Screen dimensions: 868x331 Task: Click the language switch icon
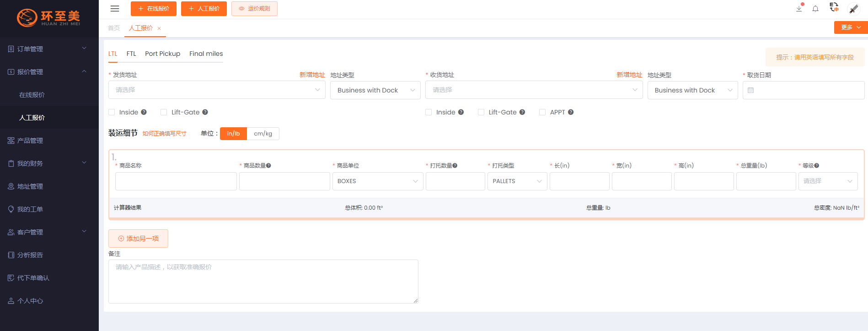[x=834, y=7]
